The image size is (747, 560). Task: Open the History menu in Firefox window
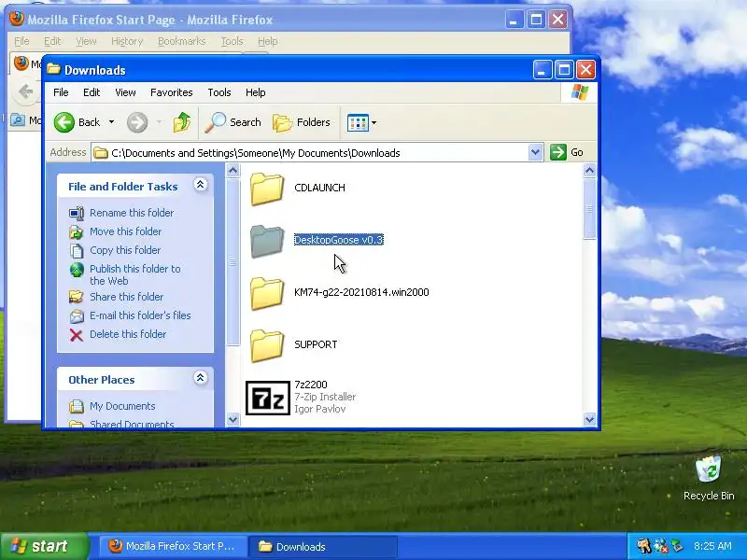127,41
